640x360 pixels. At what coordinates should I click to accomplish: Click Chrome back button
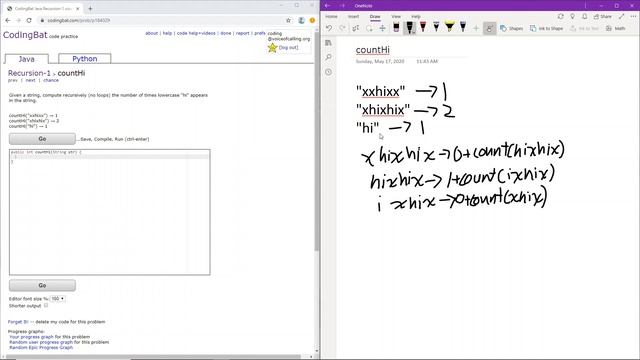pos(8,20)
